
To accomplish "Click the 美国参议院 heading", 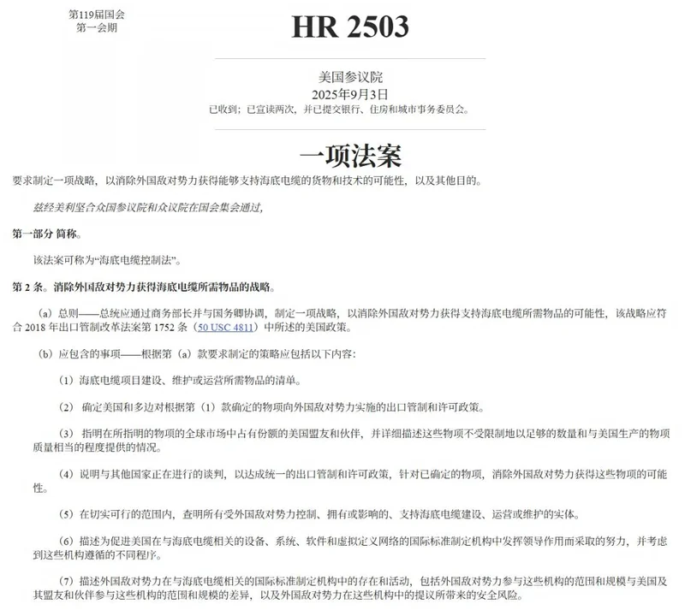I will (x=350, y=77).
